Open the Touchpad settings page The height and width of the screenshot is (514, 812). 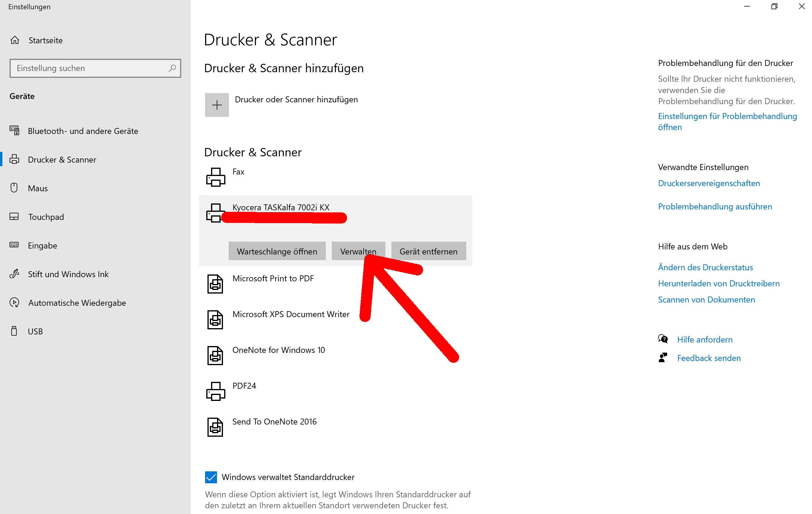46,217
